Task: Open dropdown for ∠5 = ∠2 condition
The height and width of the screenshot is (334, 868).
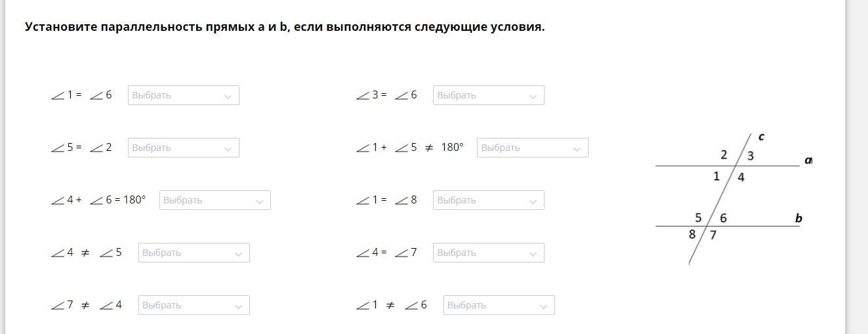Action: 184,148
